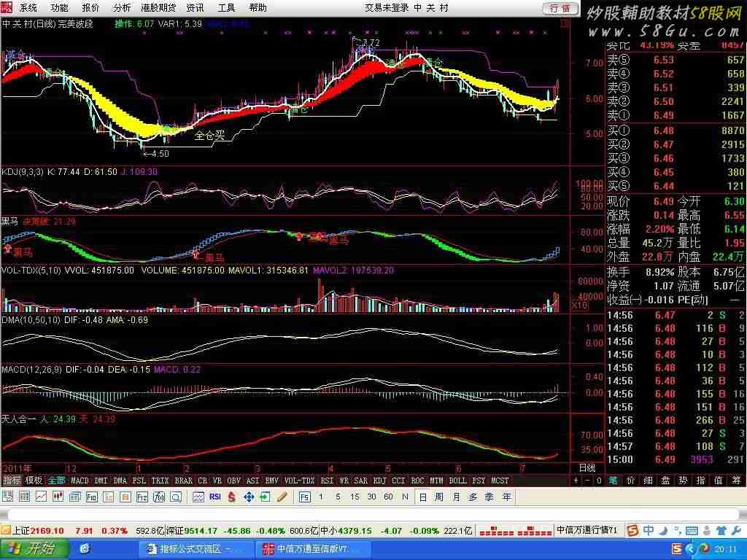This screenshot has height=560, width=747.
Task: Open the 分析 menu
Action: click(x=122, y=7)
